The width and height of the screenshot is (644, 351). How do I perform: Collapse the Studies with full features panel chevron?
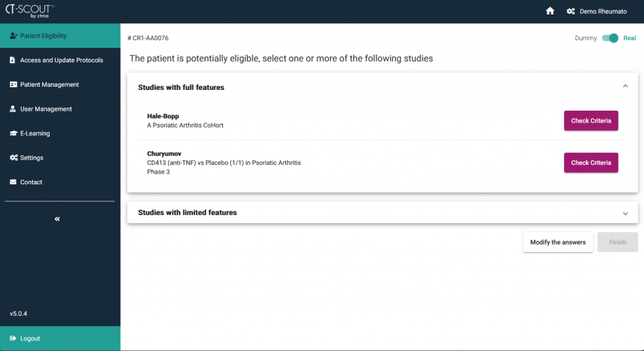point(625,86)
